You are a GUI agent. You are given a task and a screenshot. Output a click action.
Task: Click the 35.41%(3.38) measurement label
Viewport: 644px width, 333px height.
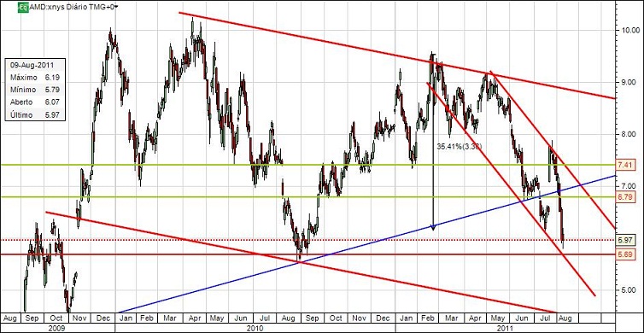pos(459,146)
